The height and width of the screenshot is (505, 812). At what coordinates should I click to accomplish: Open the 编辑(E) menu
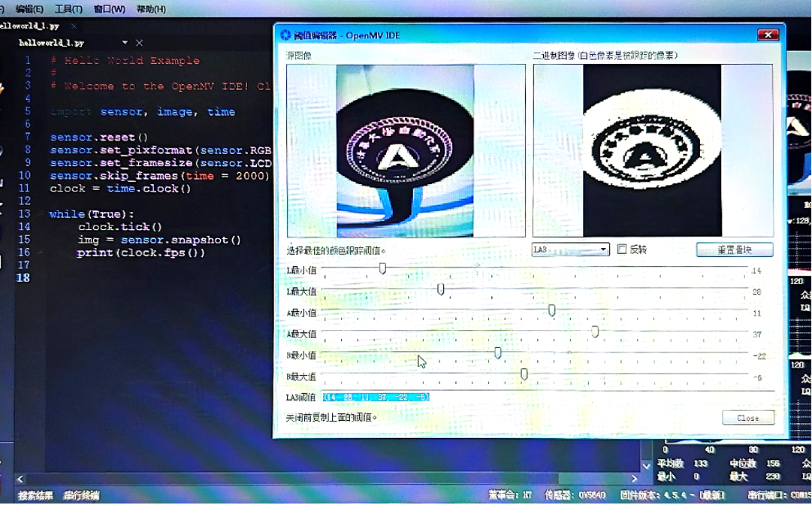pos(29,9)
